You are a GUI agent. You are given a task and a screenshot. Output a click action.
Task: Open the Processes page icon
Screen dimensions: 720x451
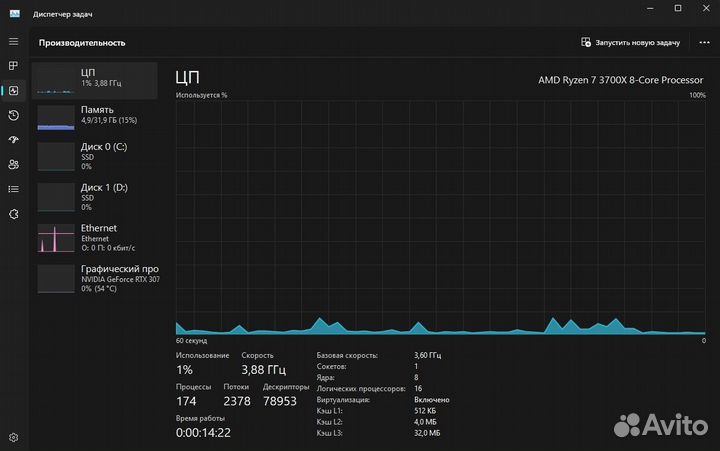click(x=13, y=66)
